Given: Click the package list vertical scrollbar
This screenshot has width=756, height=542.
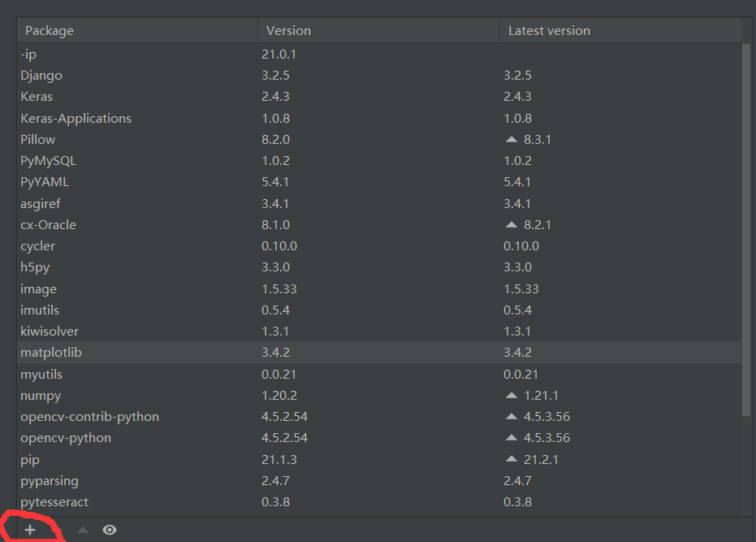Looking at the screenshot, I should coord(746,229).
